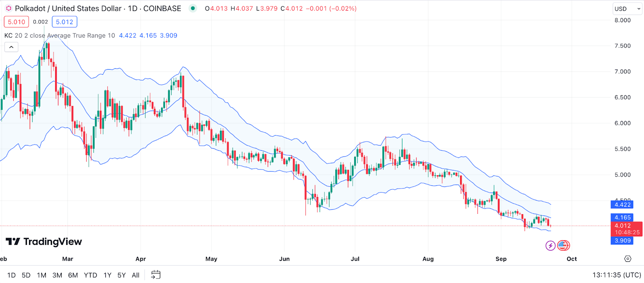Click the 8.000 price axis label

pyautogui.click(x=622, y=20)
